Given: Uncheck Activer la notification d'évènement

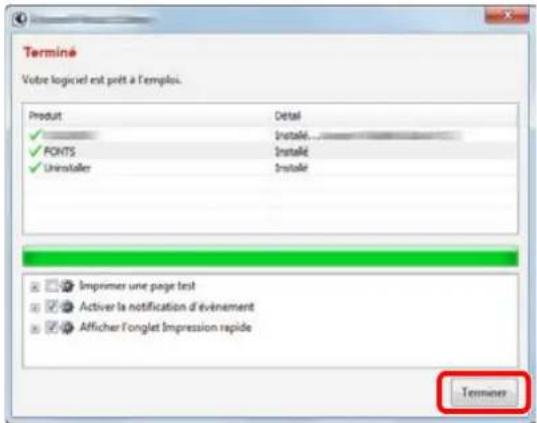Looking at the screenshot, I should (52, 307).
